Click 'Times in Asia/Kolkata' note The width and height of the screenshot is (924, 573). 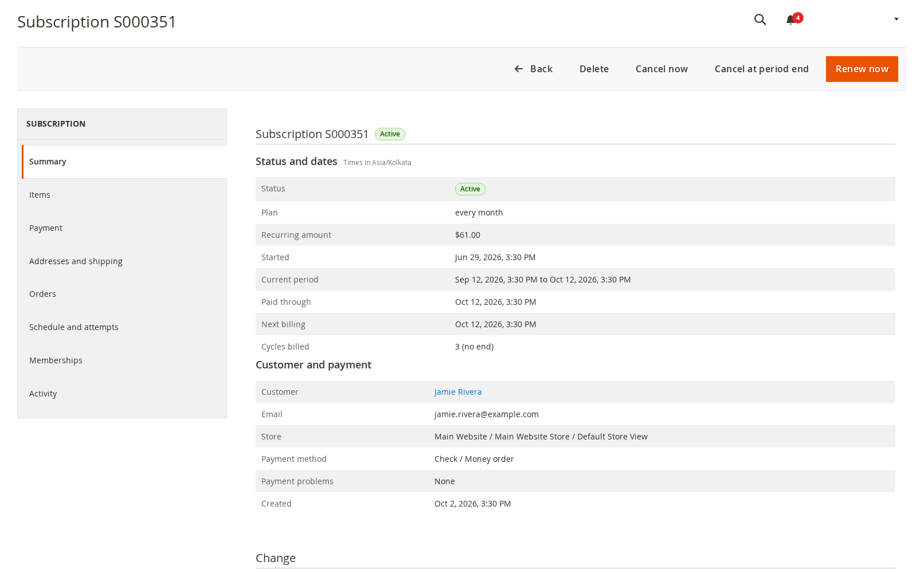pyautogui.click(x=377, y=163)
